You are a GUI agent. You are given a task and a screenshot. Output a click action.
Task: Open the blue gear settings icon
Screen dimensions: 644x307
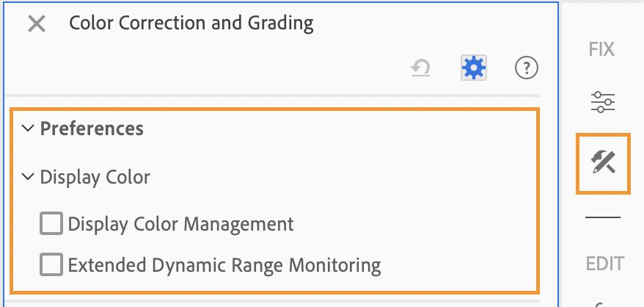coord(474,68)
